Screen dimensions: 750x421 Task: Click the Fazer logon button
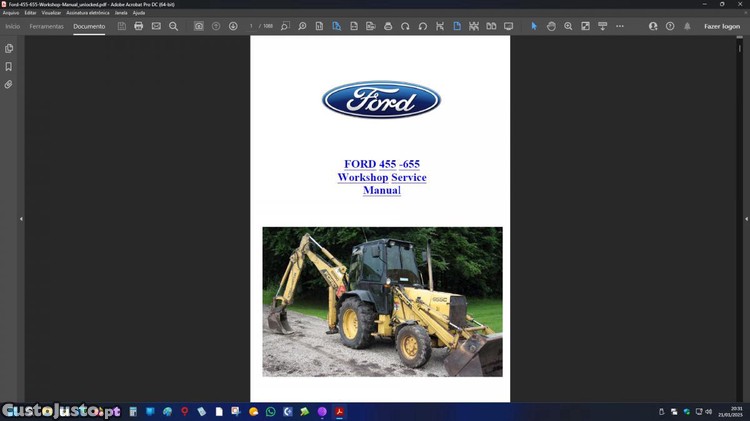coord(721,26)
